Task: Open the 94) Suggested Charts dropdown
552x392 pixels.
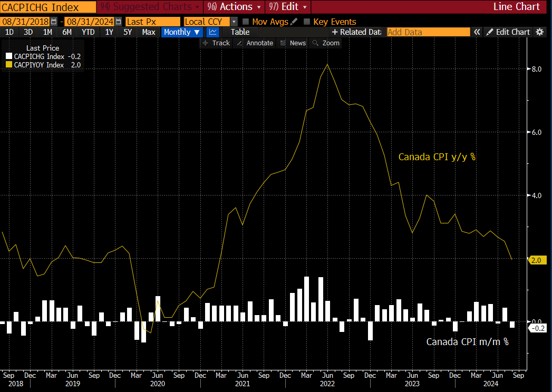Action: (x=150, y=7)
